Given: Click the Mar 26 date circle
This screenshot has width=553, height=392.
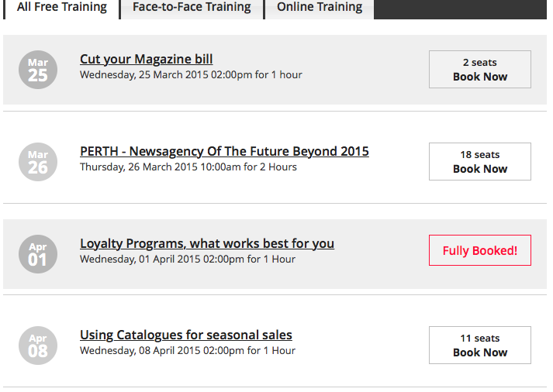Looking at the screenshot, I should [x=37, y=162].
